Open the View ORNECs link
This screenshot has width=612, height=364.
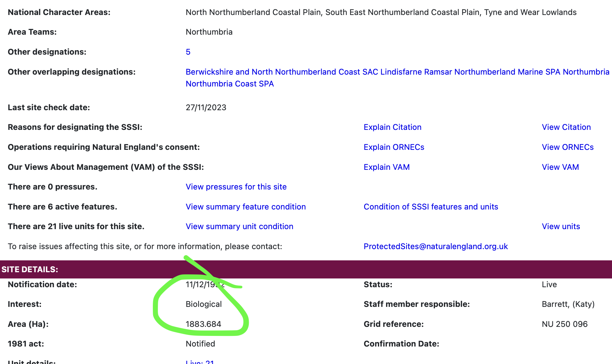coord(568,147)
